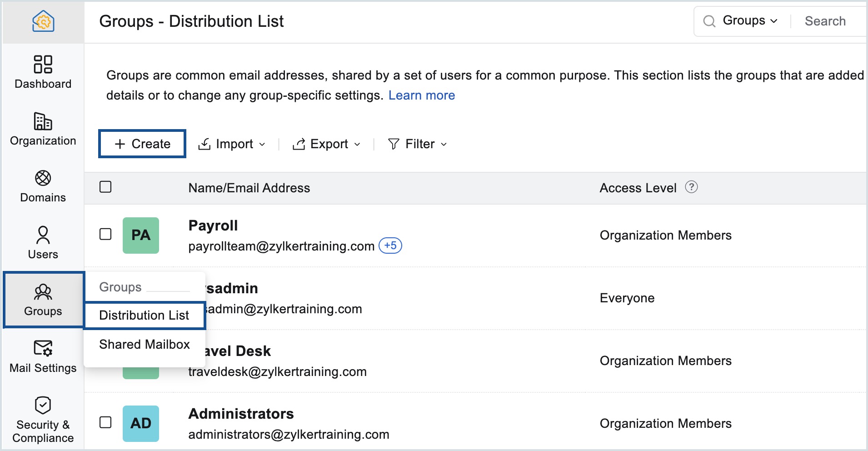Open Mail Settings from the sidebar
Screen dimensions: 868x451
(x=42, y=356)
